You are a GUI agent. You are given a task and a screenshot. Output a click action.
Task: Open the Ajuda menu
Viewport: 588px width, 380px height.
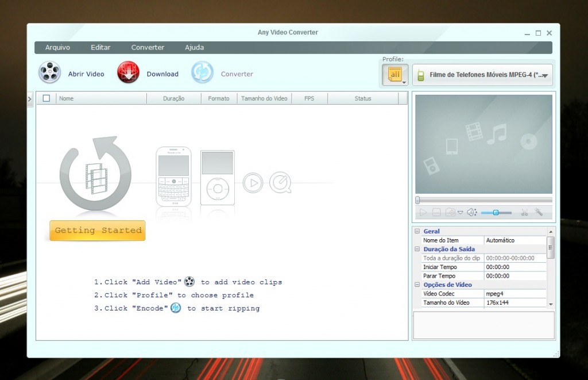tap(194, 47)
